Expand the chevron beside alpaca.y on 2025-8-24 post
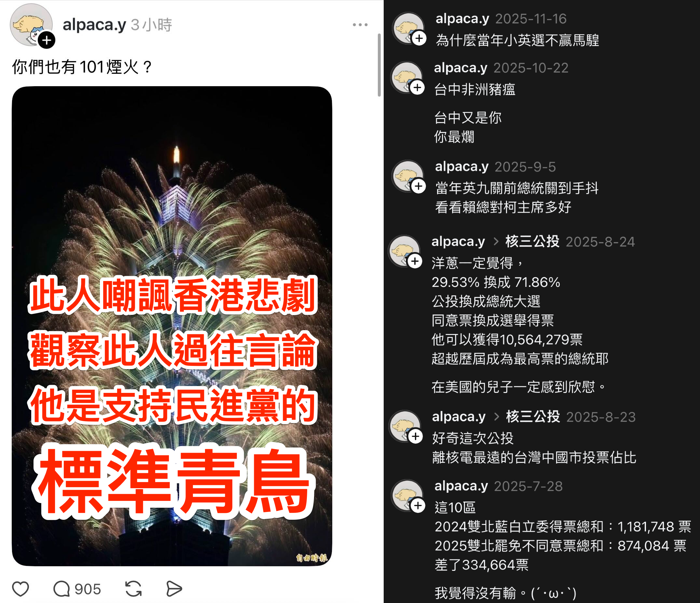Screen dimensions: 700x603 496,242
